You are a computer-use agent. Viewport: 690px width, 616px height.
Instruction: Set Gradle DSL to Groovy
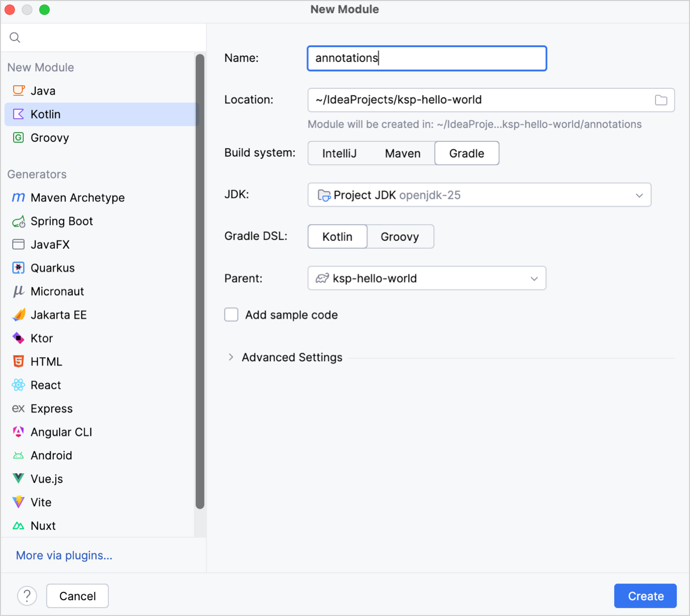pos(400,236)
